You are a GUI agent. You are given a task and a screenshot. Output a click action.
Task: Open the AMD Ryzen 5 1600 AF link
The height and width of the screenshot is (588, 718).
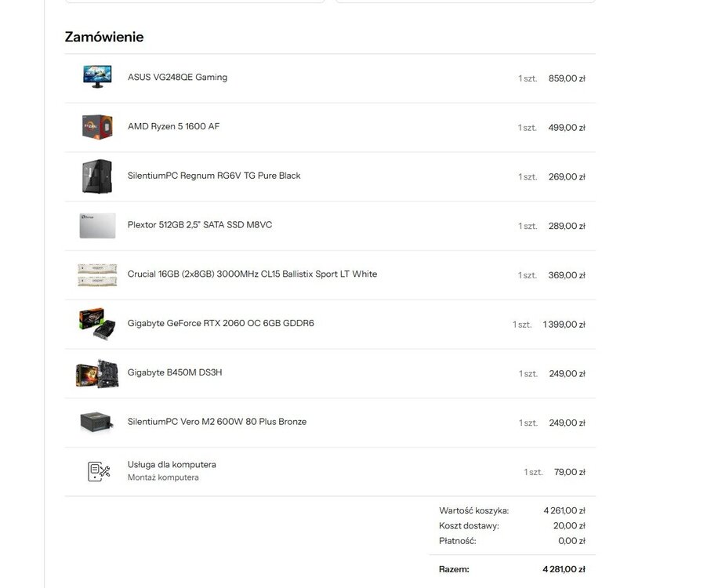(x=173, y=126)
